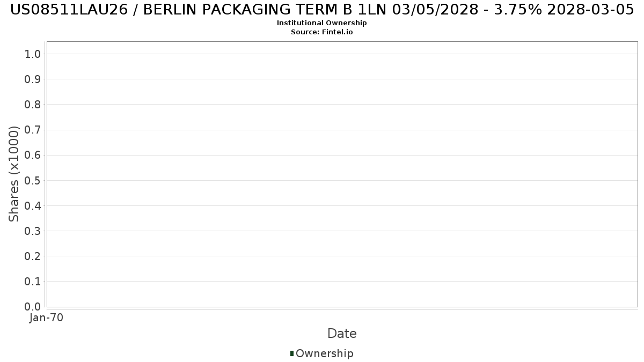The image size is (644, 362).
Task: Click the Date x-axis title
Action: (x=342, y=334)
